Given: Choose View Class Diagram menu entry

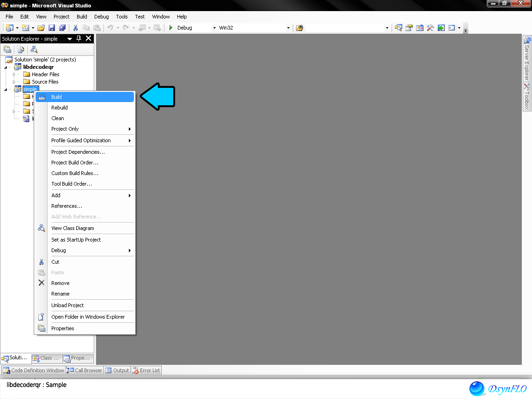Looking at the screenshot, I should (x=85, y=228).
